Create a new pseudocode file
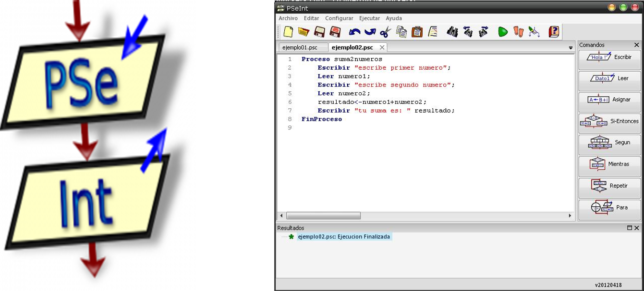 point(288,32)
